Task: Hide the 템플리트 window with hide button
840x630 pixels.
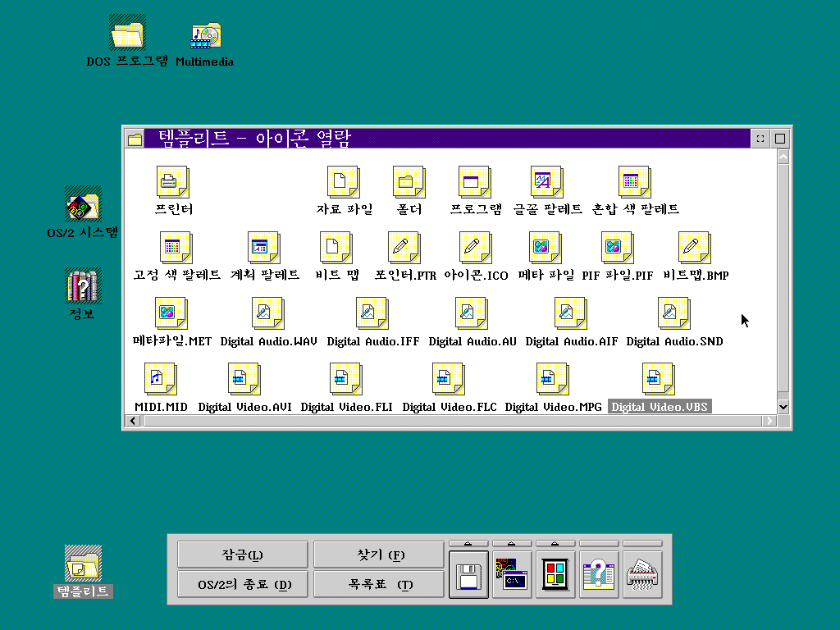Action: point(760,139)
